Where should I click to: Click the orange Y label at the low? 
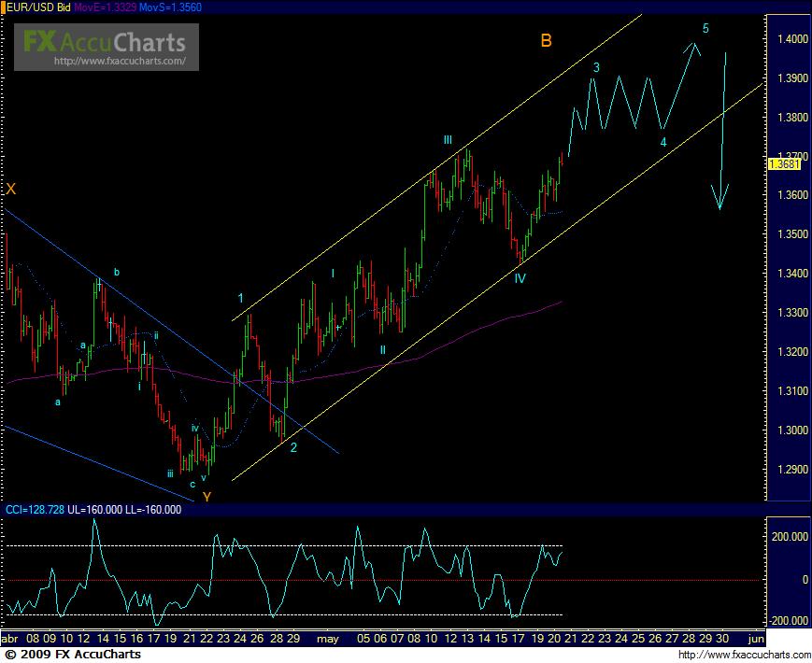pyautogui.click(x=207, y=497)
